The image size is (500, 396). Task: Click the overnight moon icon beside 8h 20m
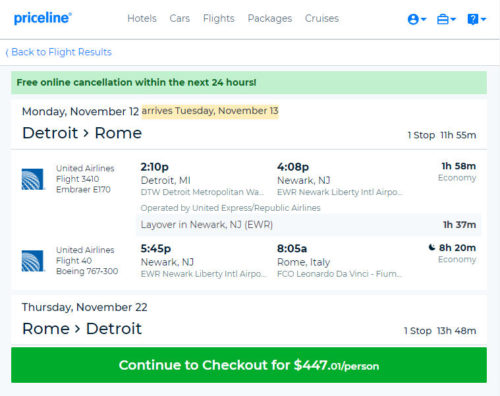point(432,247)
